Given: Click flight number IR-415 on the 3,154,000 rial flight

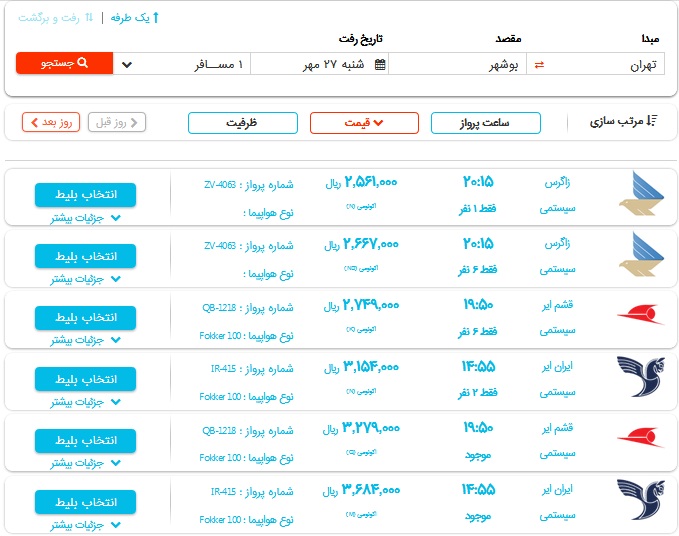Looking at the screenshot, I should click(x=223, y=369).
